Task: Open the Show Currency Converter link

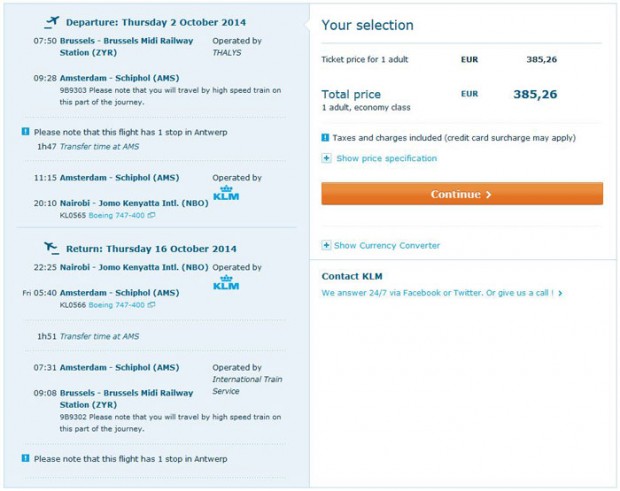Action: (x=387, y=246)
